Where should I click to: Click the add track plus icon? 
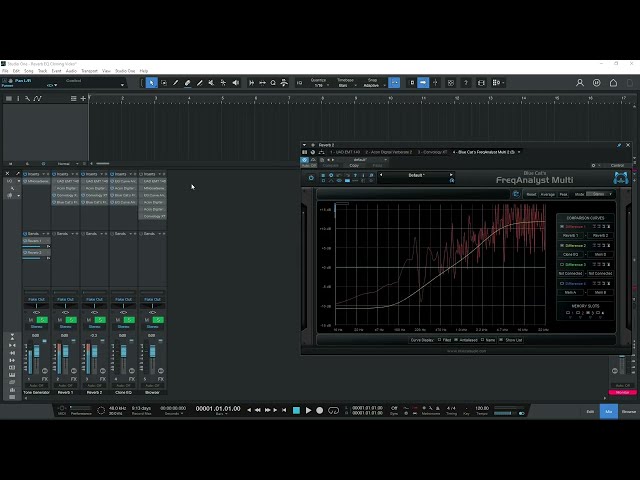tap(83, 98)
